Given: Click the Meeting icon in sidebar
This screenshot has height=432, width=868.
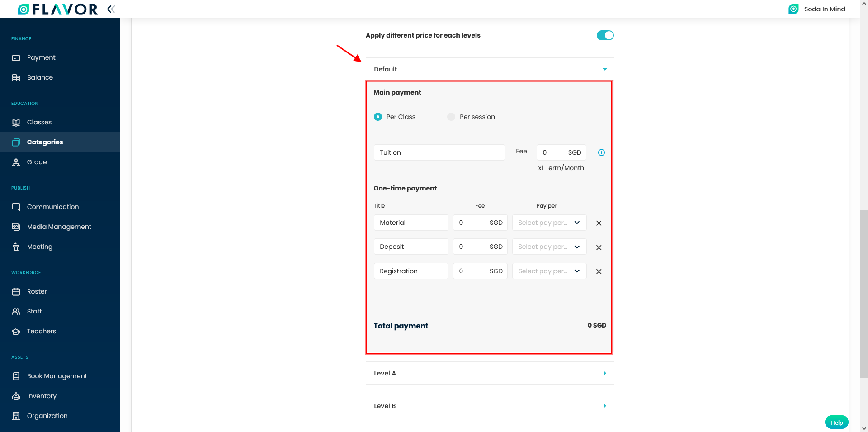Looking at the screenshot, I should tap(16, 247).
